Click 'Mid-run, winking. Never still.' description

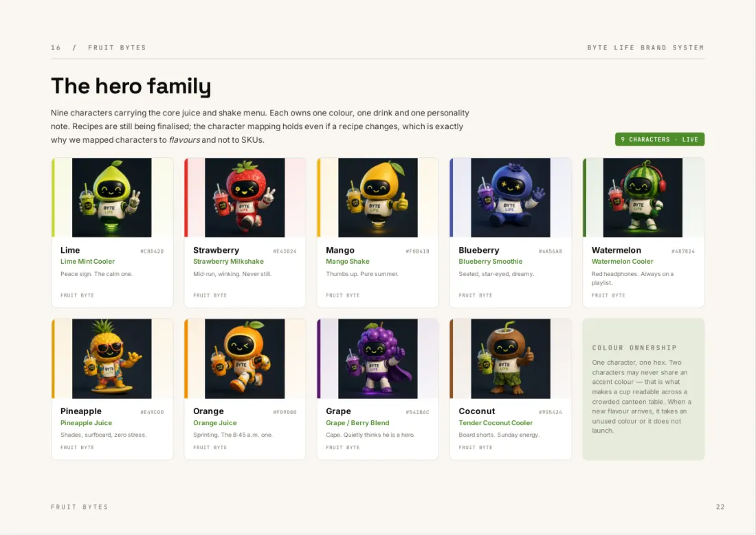(x=232, y=274)
